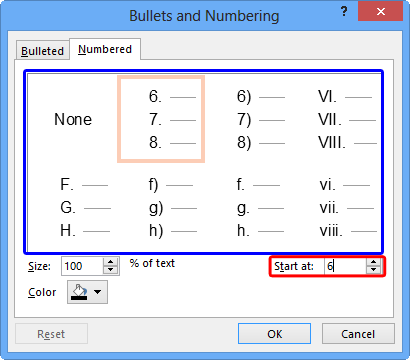This screenshot has height=360, width=410.
Task: Select the 6) 7) 8) numbering style
Action: 260,119
